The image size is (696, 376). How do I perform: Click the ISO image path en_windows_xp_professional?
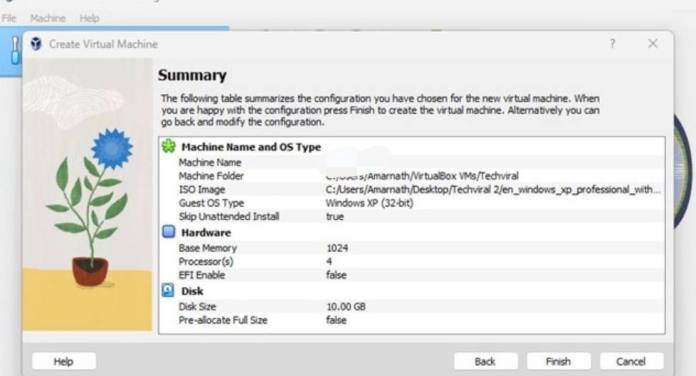[493, 190]
